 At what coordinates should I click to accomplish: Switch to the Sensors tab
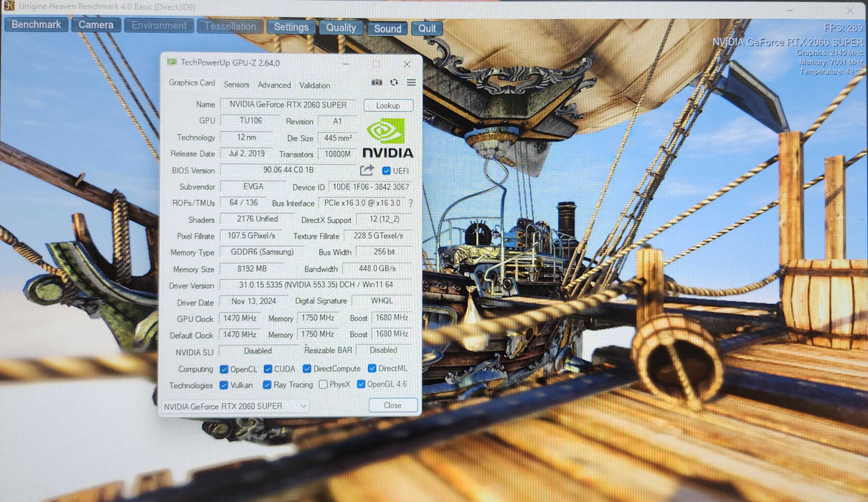237,85
